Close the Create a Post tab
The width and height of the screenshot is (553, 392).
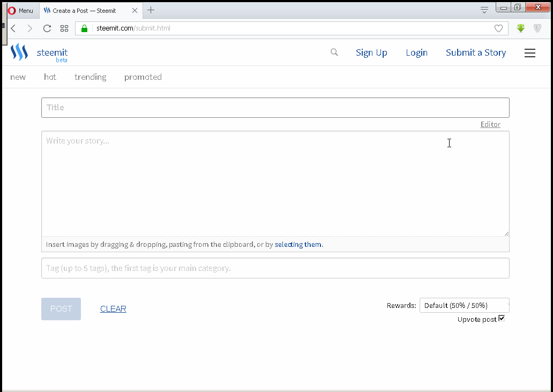pos(134,11)
